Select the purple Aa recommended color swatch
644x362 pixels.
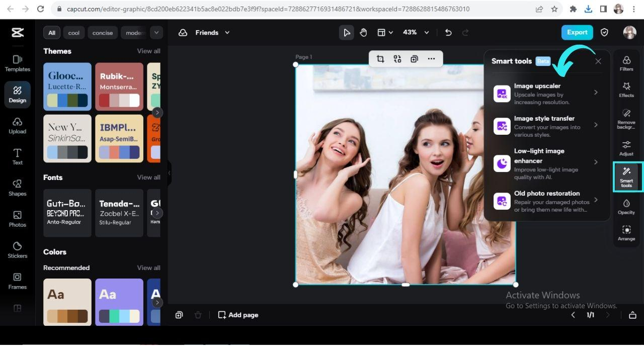[119, 302]
